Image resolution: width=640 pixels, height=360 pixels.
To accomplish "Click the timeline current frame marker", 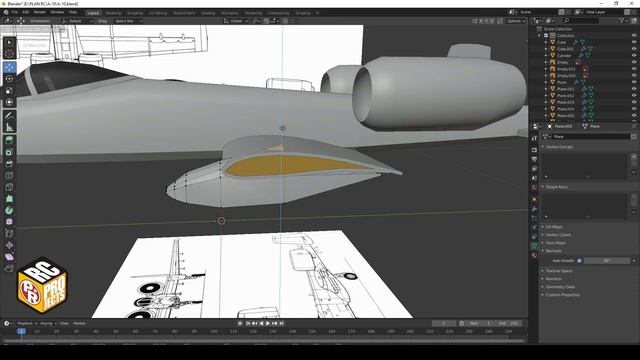I will click(22, 331).
